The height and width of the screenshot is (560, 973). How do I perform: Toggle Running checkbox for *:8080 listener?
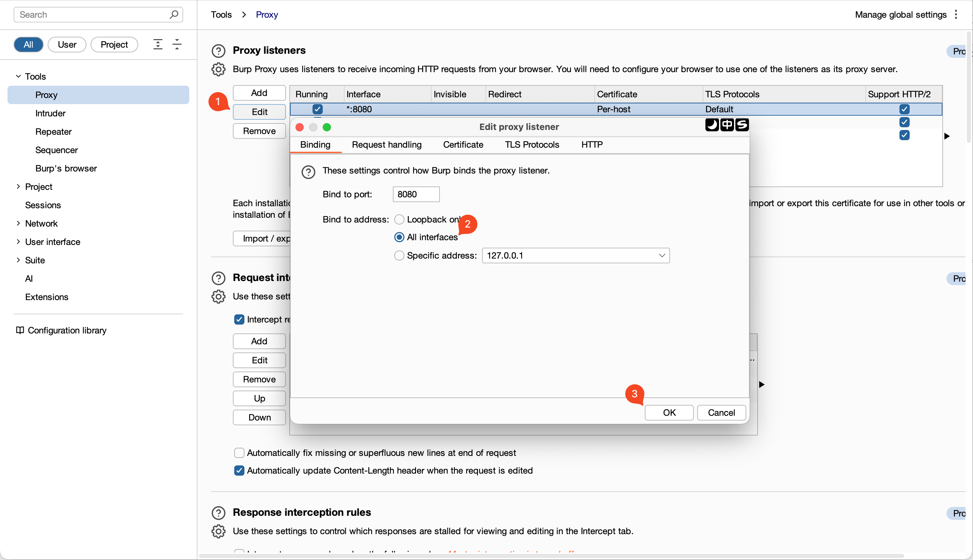317,109
